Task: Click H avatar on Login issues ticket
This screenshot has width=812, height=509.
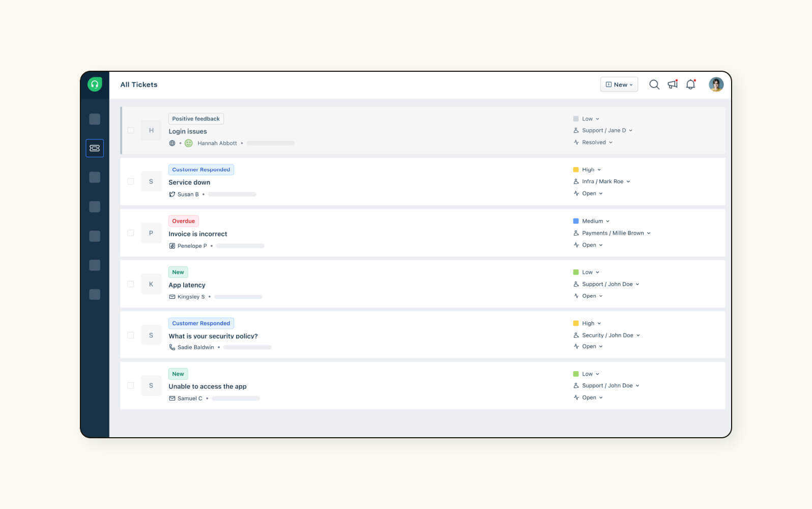Action: pos(151,130)
